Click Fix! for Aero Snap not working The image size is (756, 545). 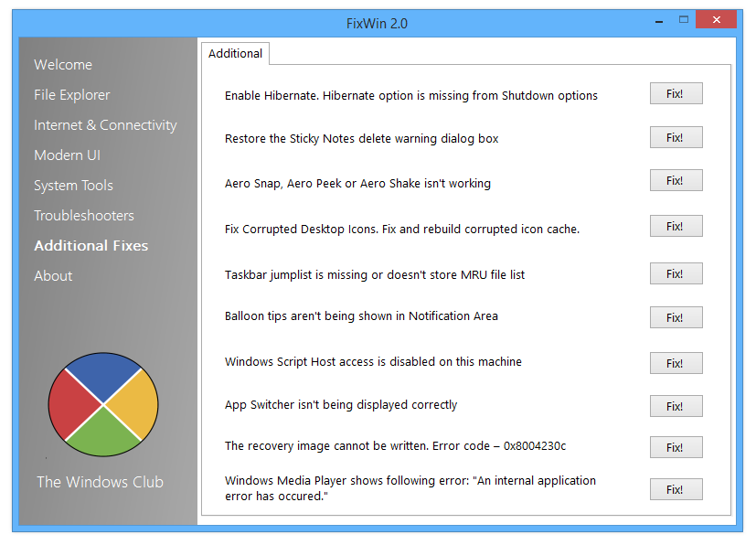(x=676, y=180)
